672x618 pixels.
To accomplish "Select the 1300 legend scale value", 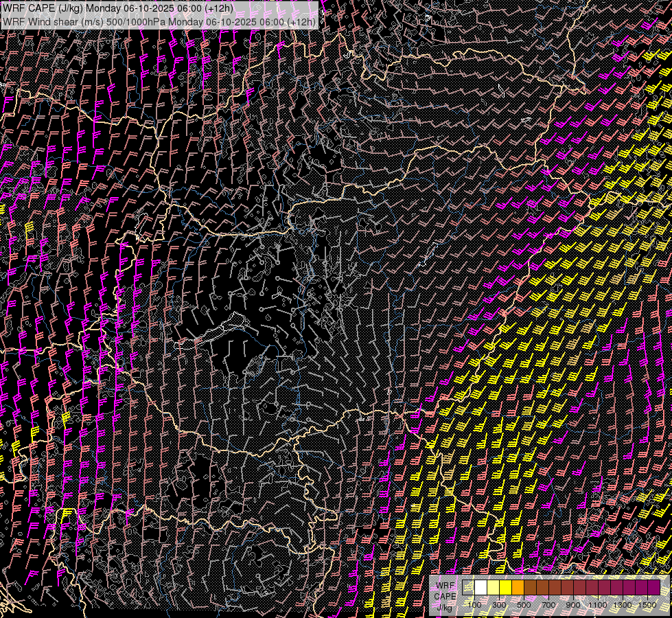I will (623, 604).
